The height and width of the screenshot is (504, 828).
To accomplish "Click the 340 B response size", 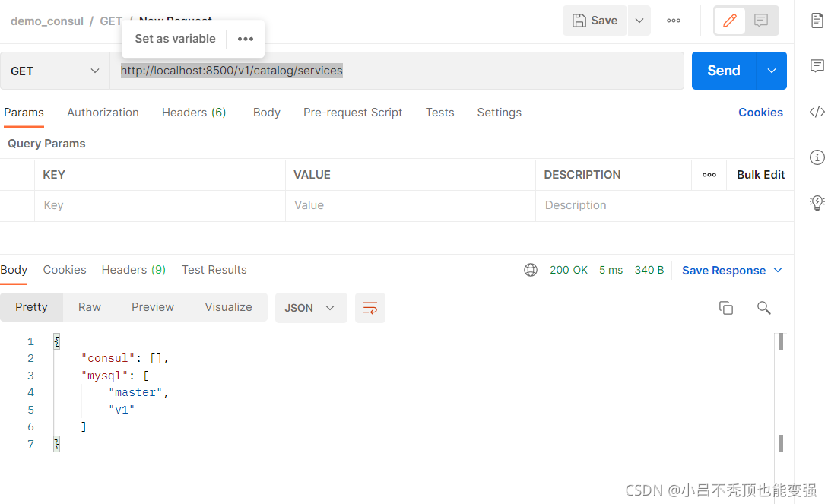I will 649,270.
